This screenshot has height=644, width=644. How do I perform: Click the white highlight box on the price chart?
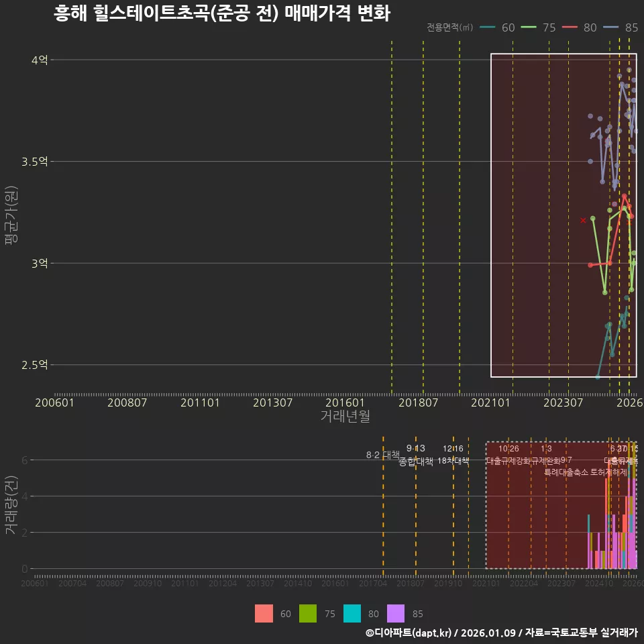(x=563, y=215)
